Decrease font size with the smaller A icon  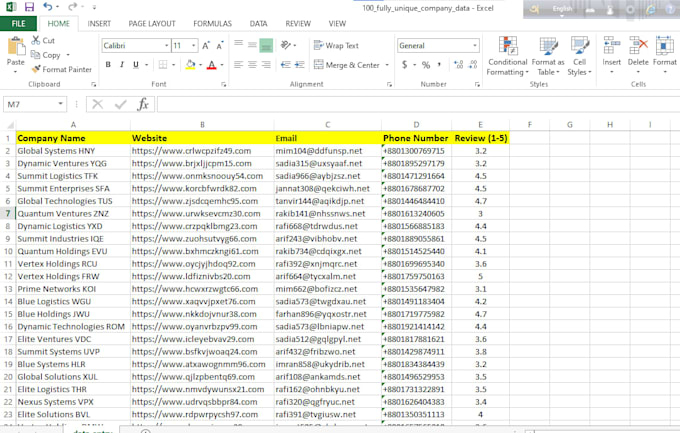(x=220, y=46)
